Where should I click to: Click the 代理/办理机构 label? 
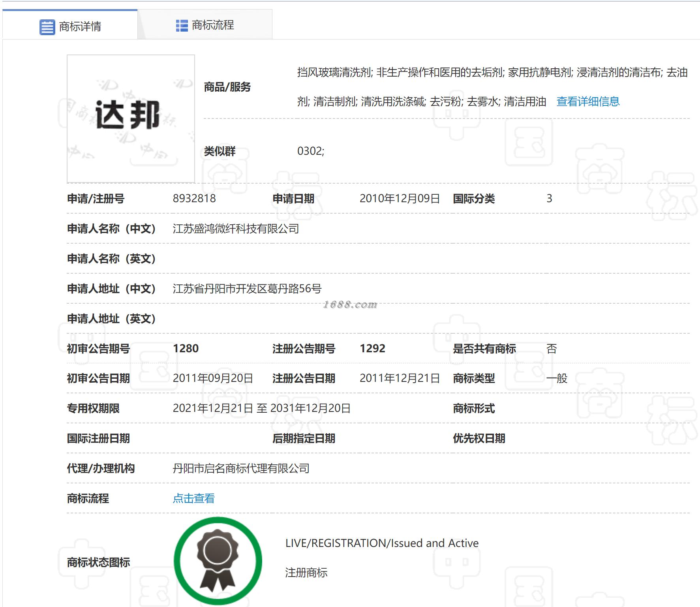(x=101, y=468)
